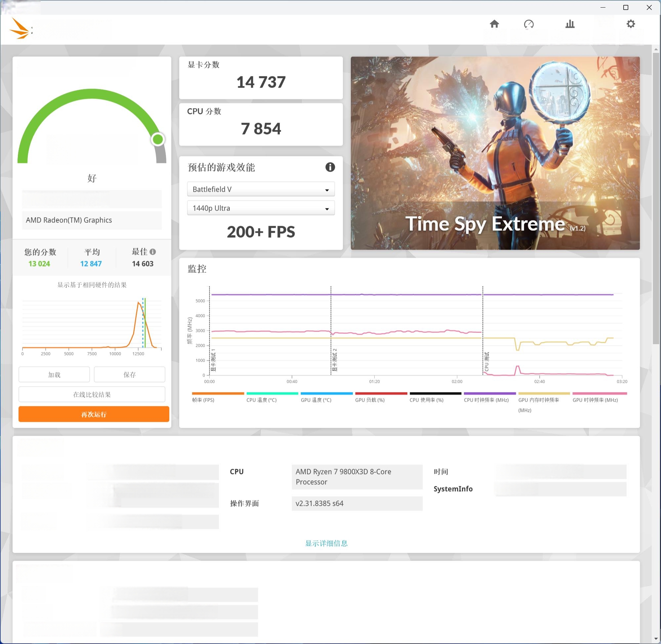The image size is (661, 644).
Task: Toggle the 帧率 (FPS) orange legend
Action: (218, 397)
